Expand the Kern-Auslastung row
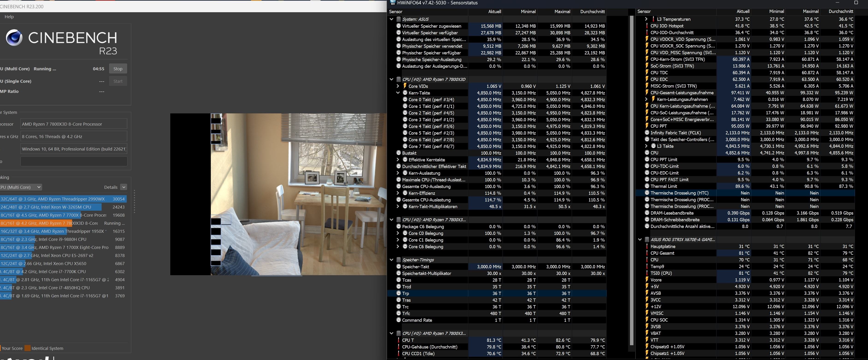 coord(398,173)
